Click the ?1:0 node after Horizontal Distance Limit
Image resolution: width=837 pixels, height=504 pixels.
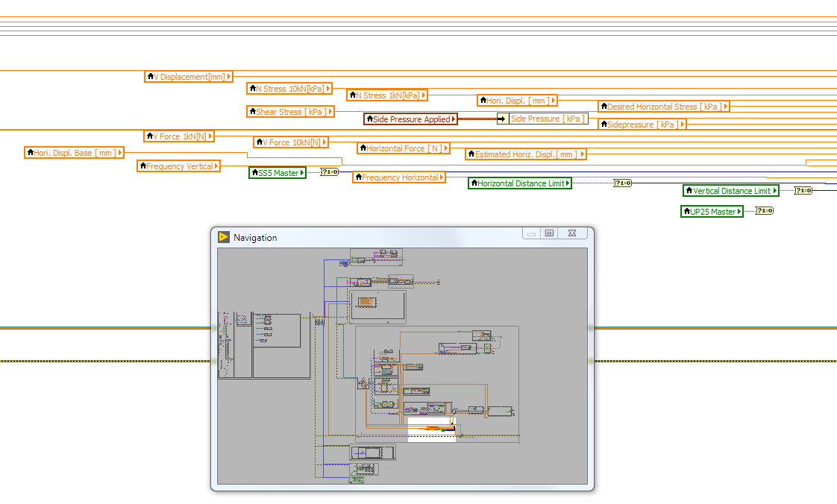[x=622, y=183]
